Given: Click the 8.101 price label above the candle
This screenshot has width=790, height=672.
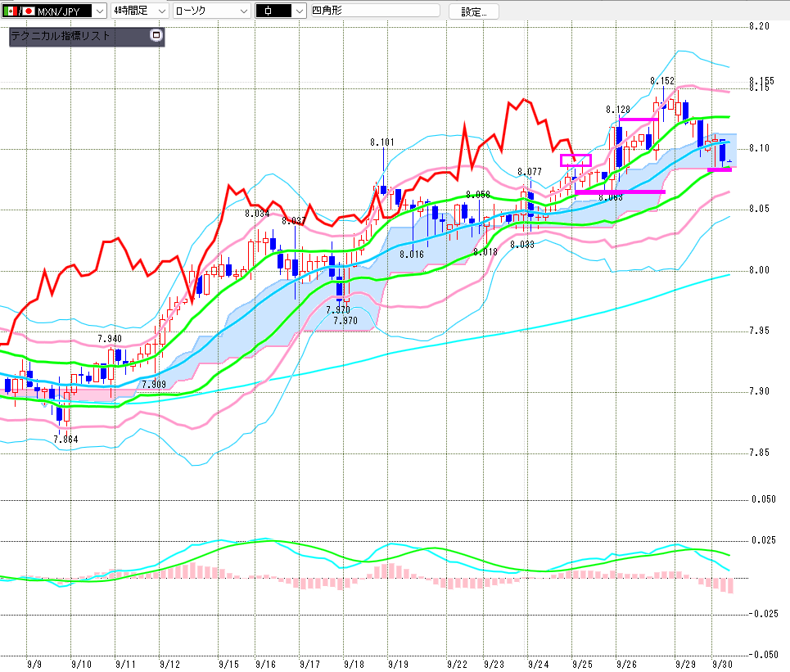Looking at the screenshot, I should coord(381,142).
